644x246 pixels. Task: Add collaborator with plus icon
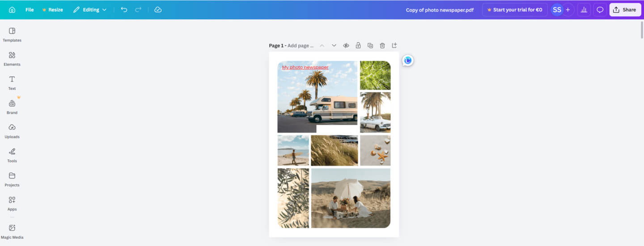point(568,10)
